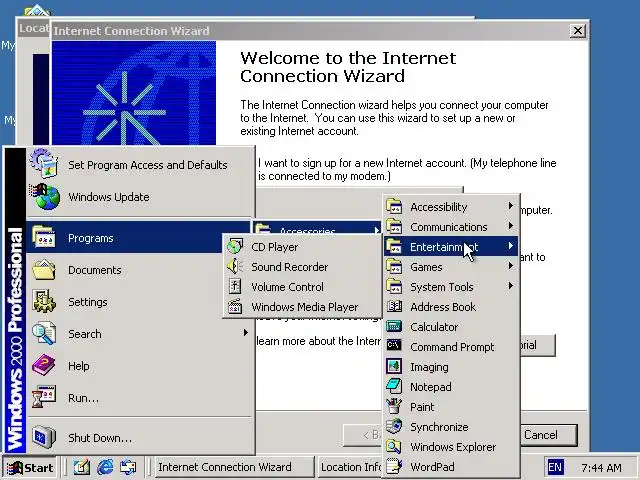640x480 pixels.
Task: Click the 'Command Prompt' label
Action: click(452, 347)
